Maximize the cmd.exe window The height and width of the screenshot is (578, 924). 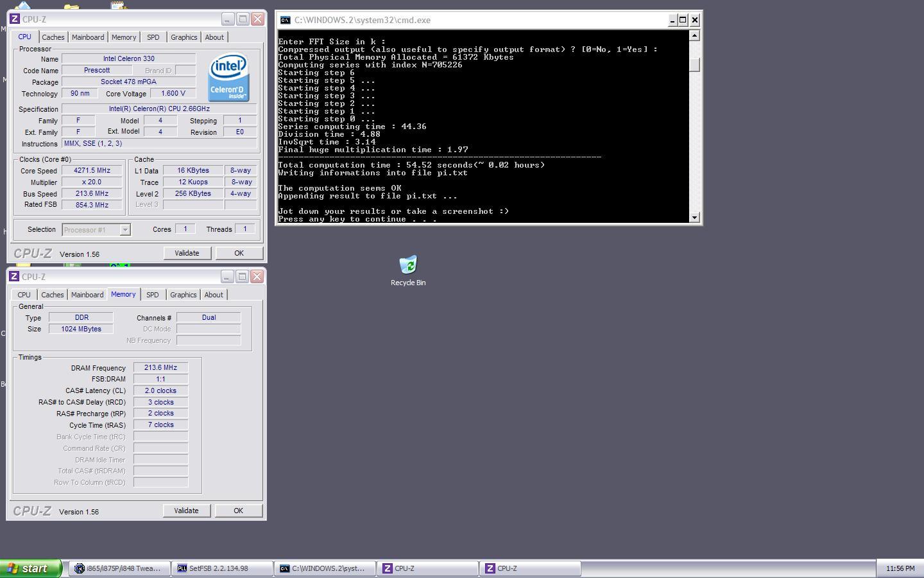[x=683, y=20]
